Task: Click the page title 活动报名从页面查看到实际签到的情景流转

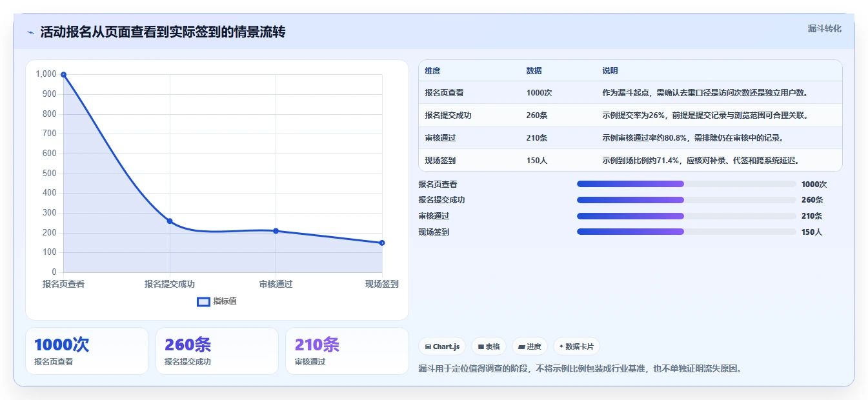Action: 163,32
